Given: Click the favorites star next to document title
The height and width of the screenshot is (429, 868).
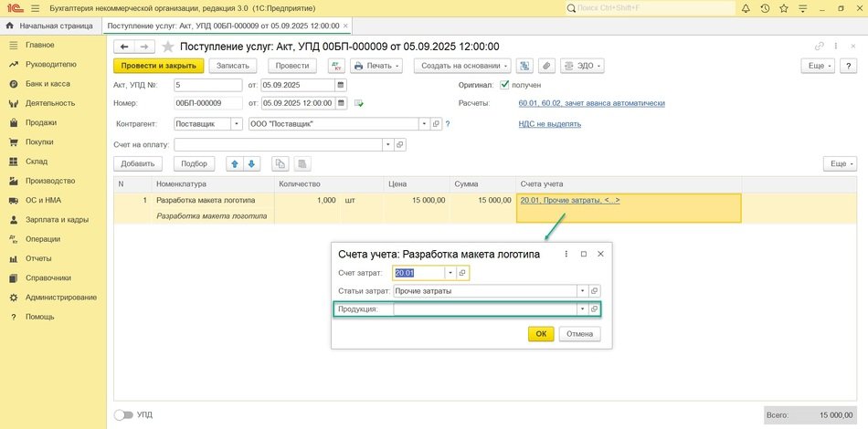Looking at the screenshot, I should [167, 47].
